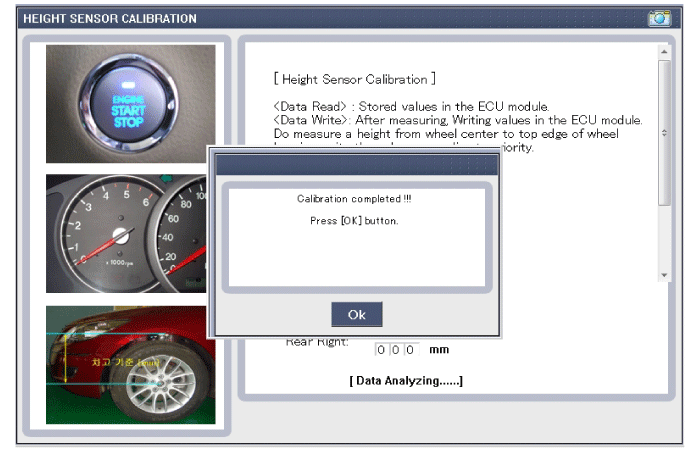The height and width of the screenshot is (452, 700).
Task: Click middle digit of Rear Right field
Action: click(x=395, y=350)
